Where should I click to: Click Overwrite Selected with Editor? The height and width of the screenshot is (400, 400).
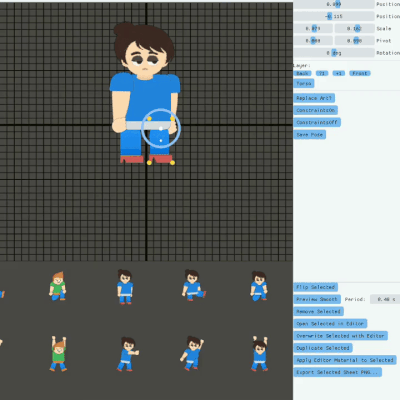(340, 336)
